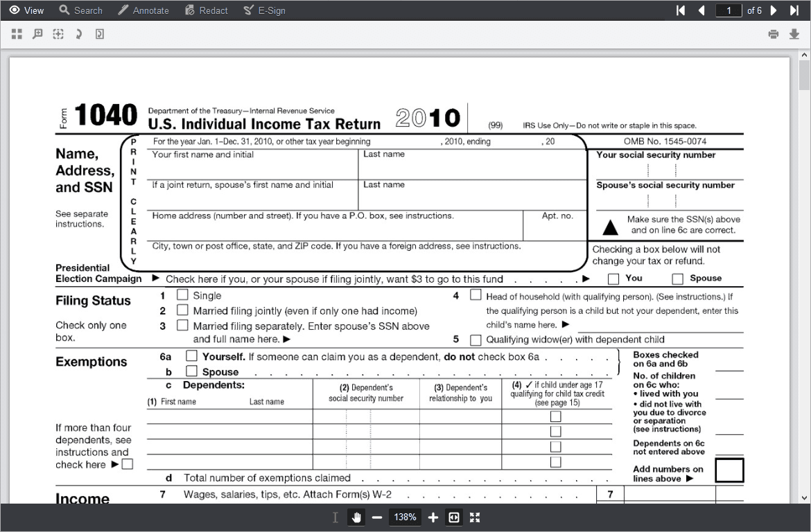Open the Search tab
The image size is (811, 532).
click(80, 10)
